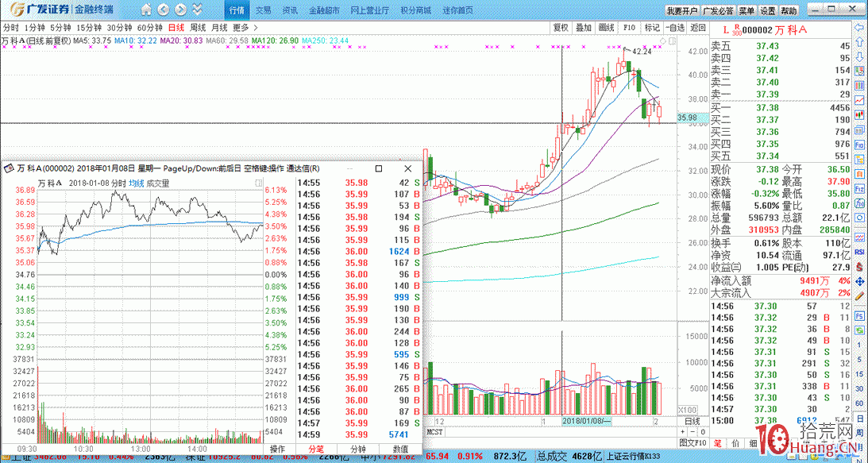Expand the double-chevron toolbar menu
Screen dimensions: 868x463
(197, 10)
